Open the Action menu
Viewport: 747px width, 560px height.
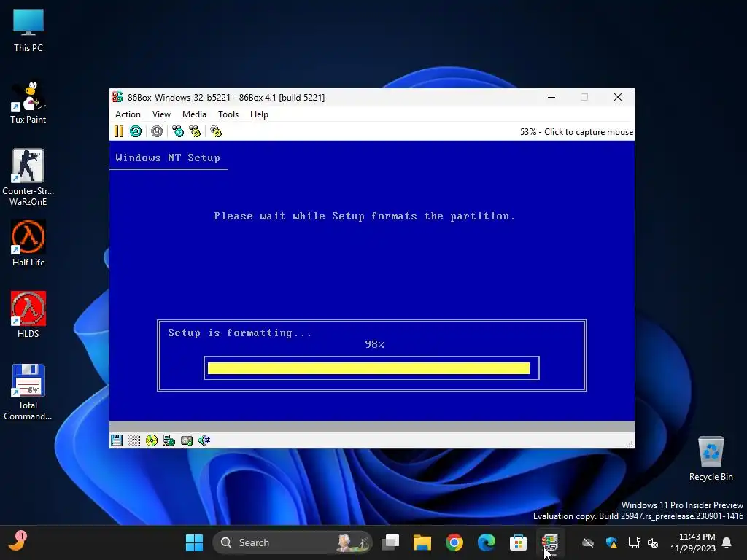128,114
